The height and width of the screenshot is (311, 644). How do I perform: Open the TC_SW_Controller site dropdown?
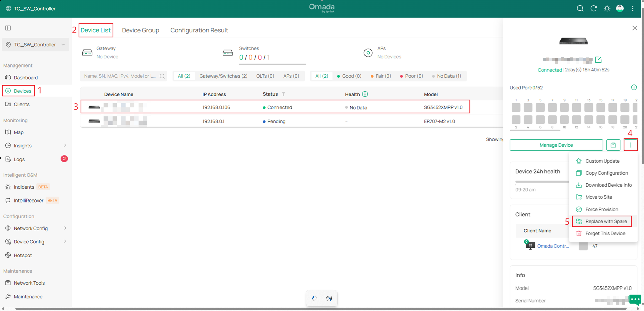coord(36,45)
